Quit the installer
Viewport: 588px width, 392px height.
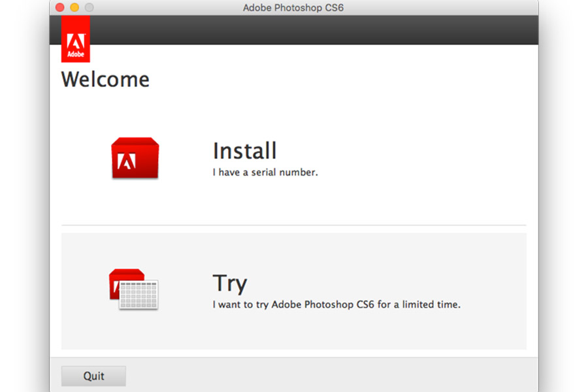click(x=93, y=376)
